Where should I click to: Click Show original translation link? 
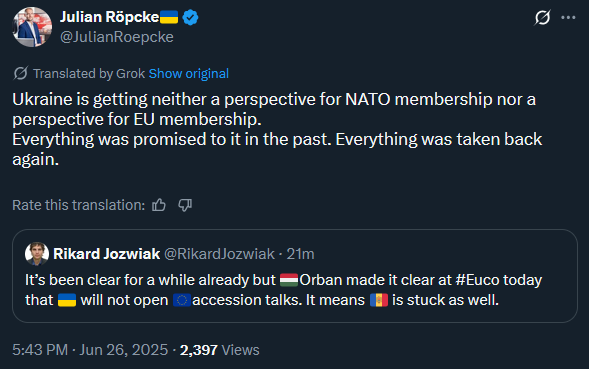coord(189,74)
